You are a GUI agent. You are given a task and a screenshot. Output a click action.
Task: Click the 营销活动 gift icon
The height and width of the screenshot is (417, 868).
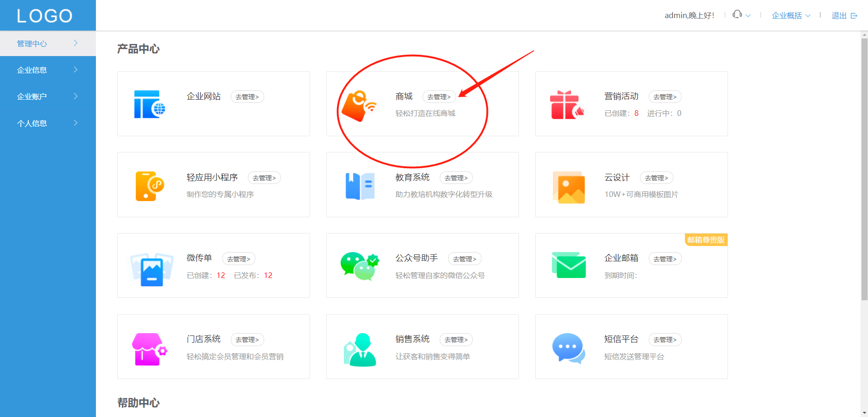coord(568,104)
